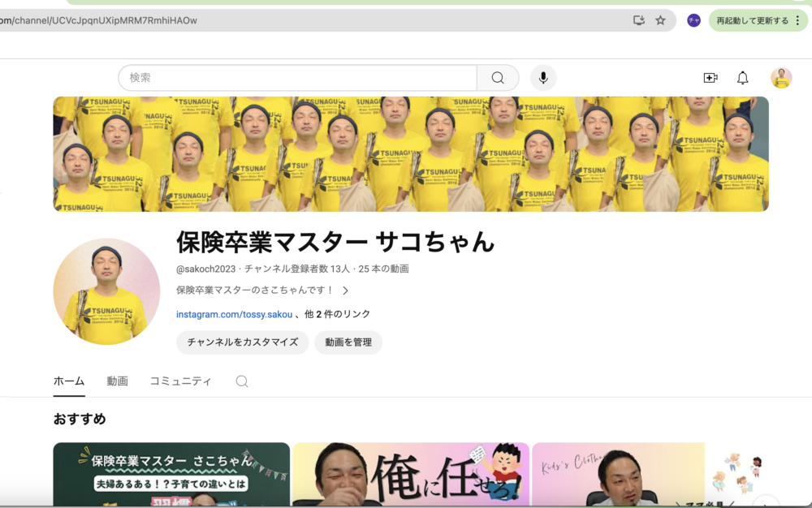Focus the 検索 search field
This screenshot has width=812, height=508.
pyautogui.click(x=298, y=78)
